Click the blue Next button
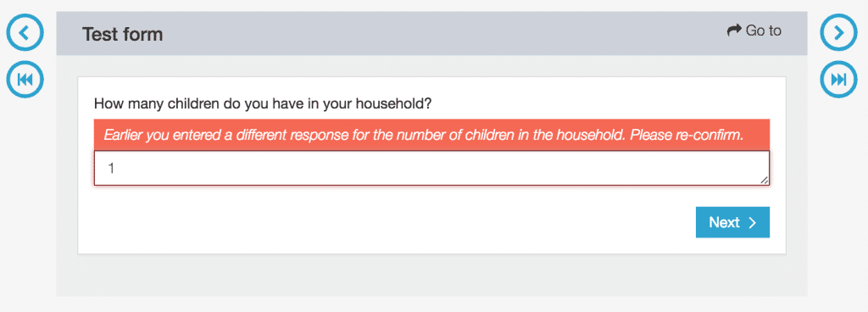 [x=732, y=222]
